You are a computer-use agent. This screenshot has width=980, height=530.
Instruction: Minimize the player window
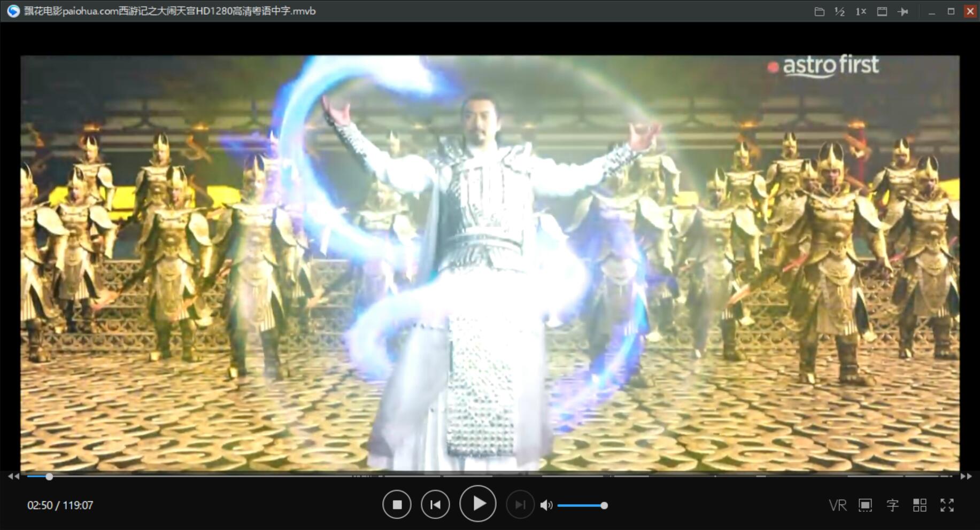tap(932, 11)
